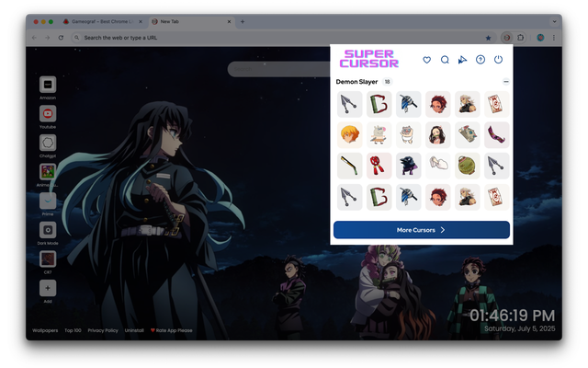The image size is (588, 368).
Task: Open the Extensions puzzle menu
Action: 521,38
